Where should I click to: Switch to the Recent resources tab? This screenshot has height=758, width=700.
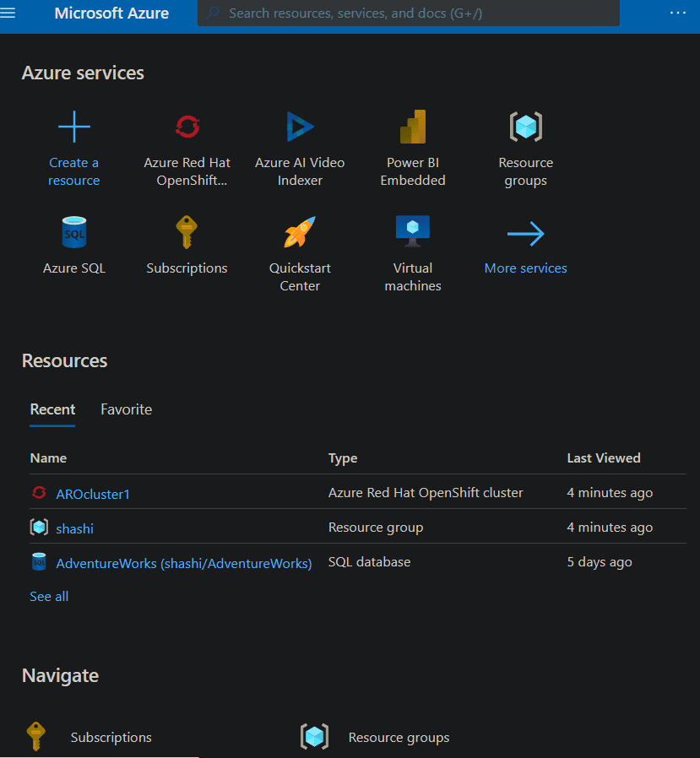[52, 409]
